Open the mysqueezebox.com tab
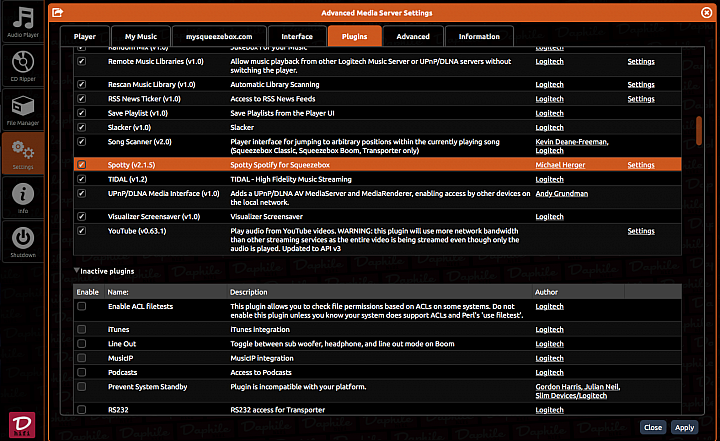720x441 pixels. click(x=219, y=36)
